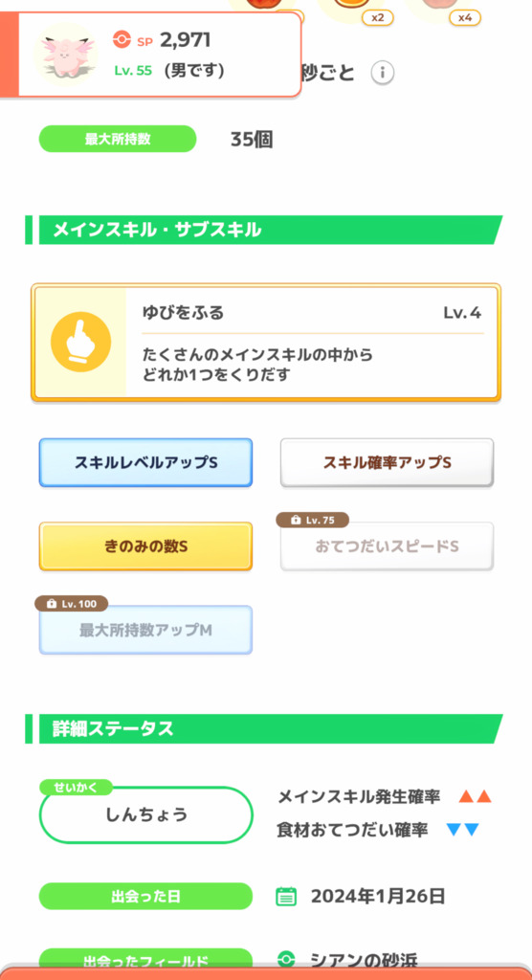The image size is (532, 980).
Task: Tap the field icon beside シアンの砂浜
Action: point(286,959)
